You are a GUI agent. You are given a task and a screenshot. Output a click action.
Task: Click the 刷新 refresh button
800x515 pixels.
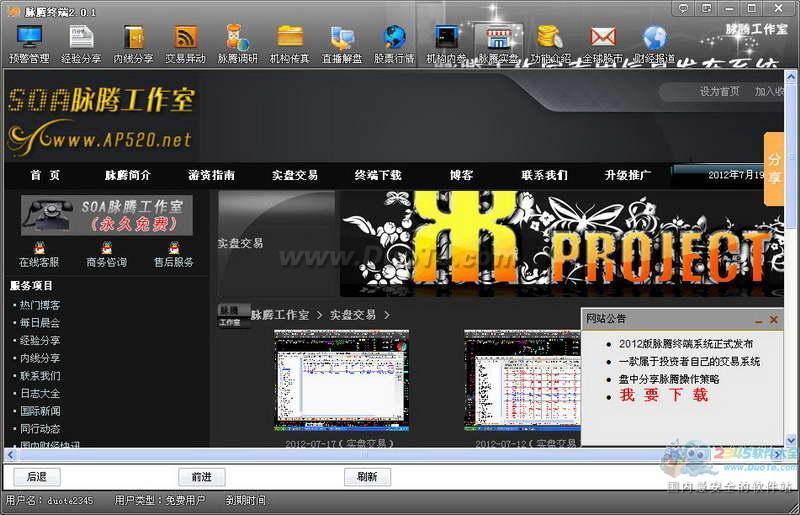click(x=367, y=477)
